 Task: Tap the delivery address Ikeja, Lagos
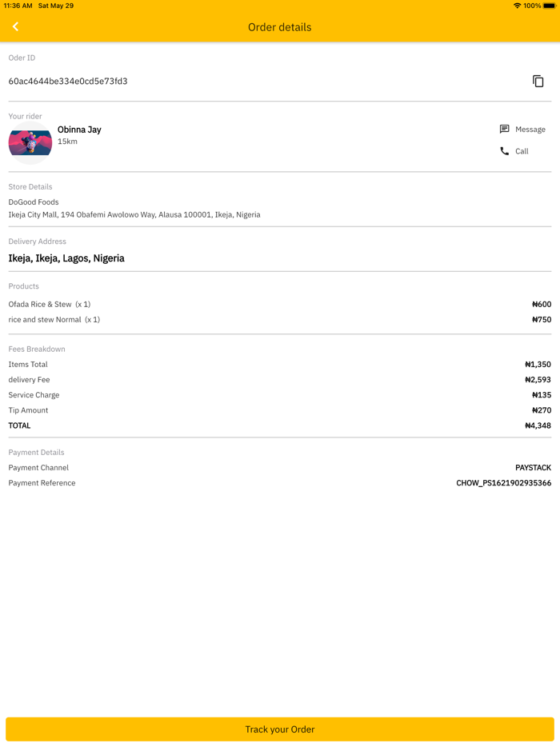(x=66, y=258)
